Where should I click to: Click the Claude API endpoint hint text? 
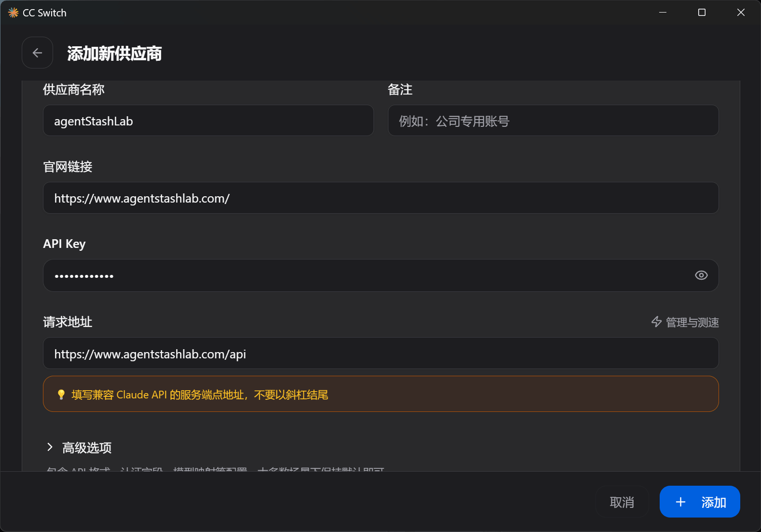click(x=200, y=395)
